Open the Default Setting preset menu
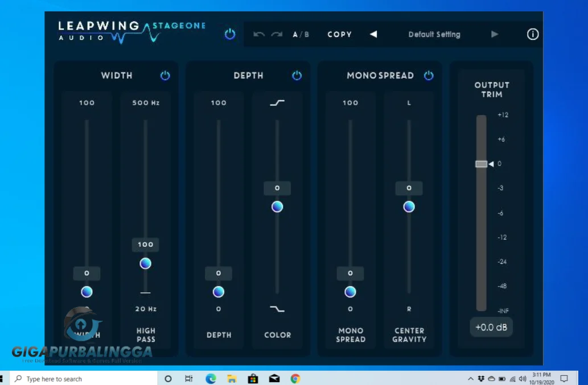588x385 pixels. (434, 35)
